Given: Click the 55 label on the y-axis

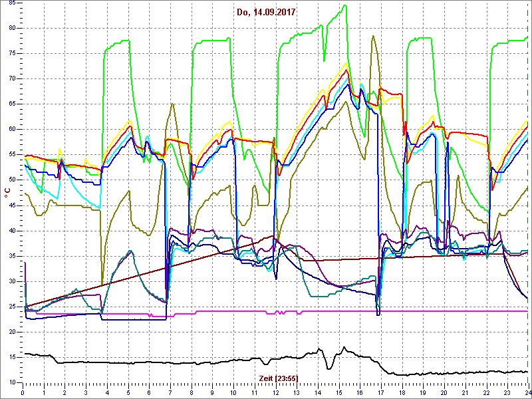Looking at the screenshot, I should (13, 155).
